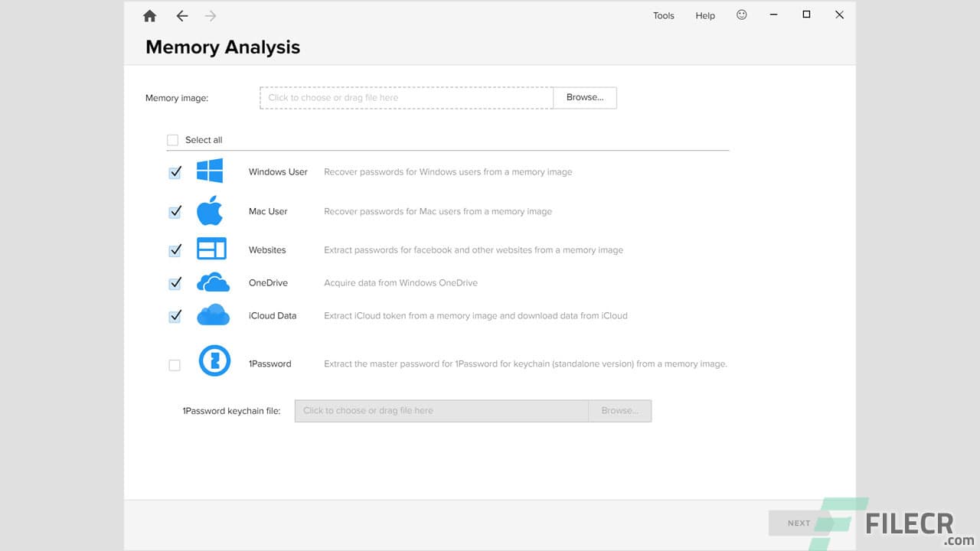This screenshot has width=980, height=551.
Task: Click the iCloud Data cloud icon
Action: coord(211,315)
